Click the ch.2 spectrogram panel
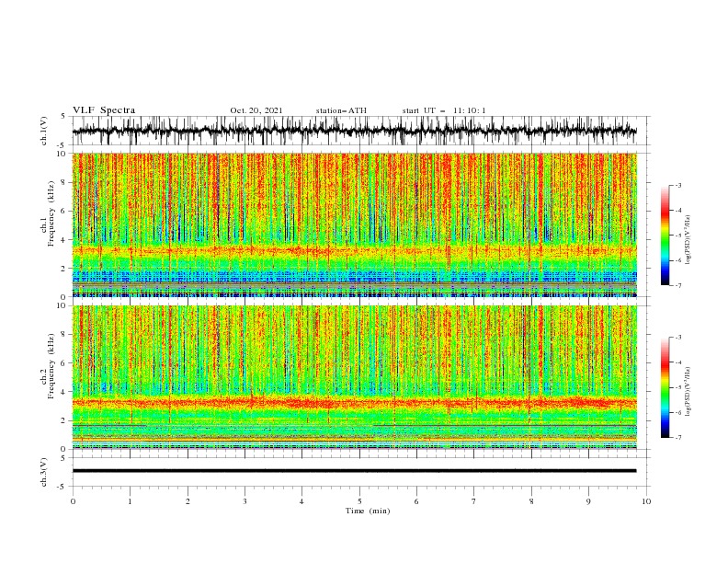 355,377
